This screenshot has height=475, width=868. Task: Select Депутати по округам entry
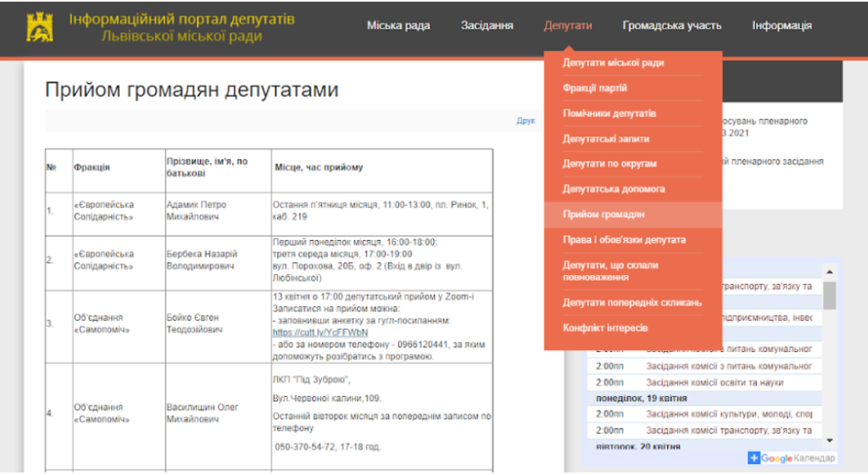609,164
